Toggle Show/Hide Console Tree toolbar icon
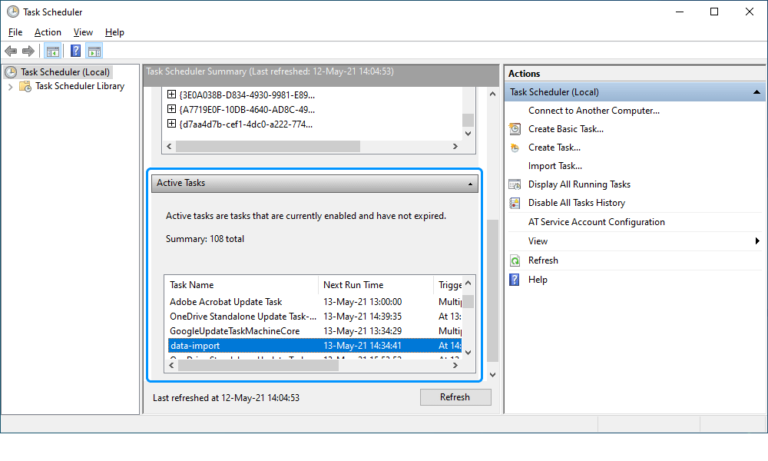Viewport: 768px width, 461px height. 53,51
